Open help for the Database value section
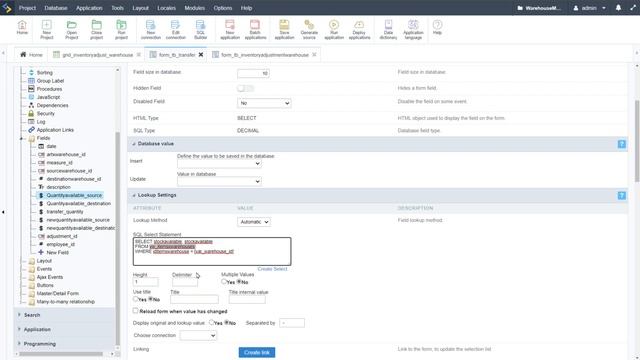The image size is (640, 360). (x=621, y=144)
